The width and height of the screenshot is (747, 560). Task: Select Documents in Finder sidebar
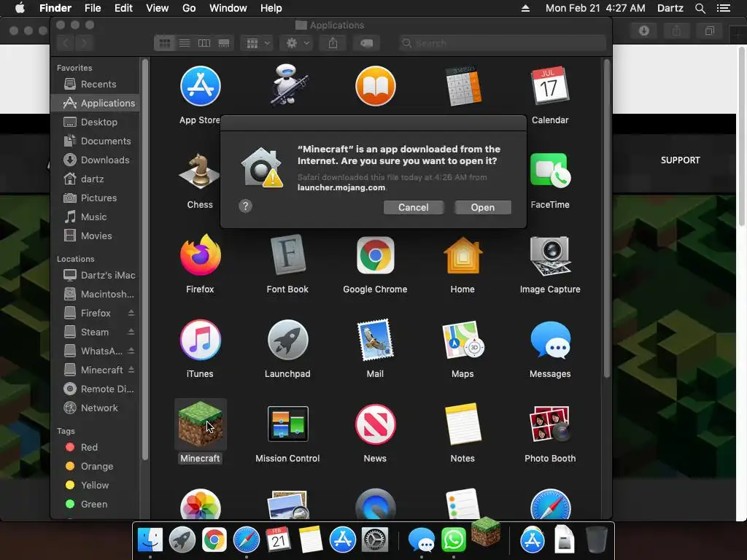[x=96, y=141]
